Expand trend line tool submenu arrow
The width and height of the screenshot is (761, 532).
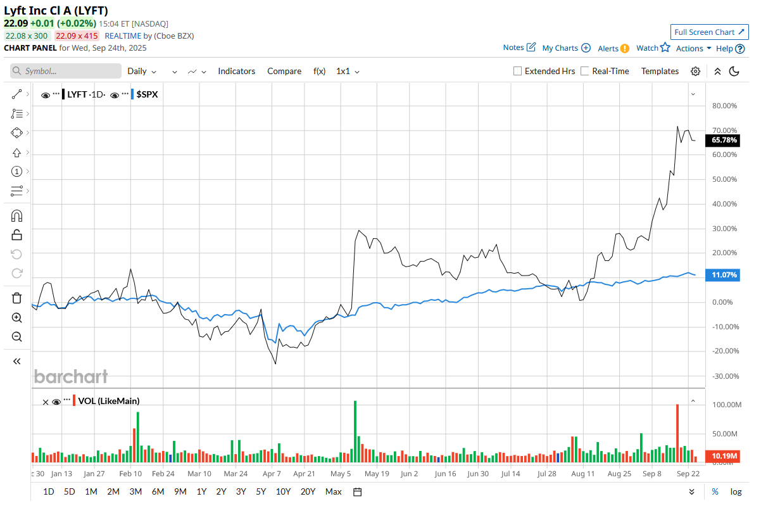click(27, 94)
